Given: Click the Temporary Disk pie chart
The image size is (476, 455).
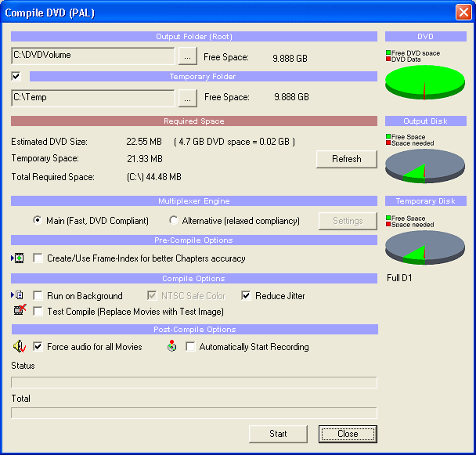Looking at the screenshot, I should pyautogui.click(x=425, y=247).
